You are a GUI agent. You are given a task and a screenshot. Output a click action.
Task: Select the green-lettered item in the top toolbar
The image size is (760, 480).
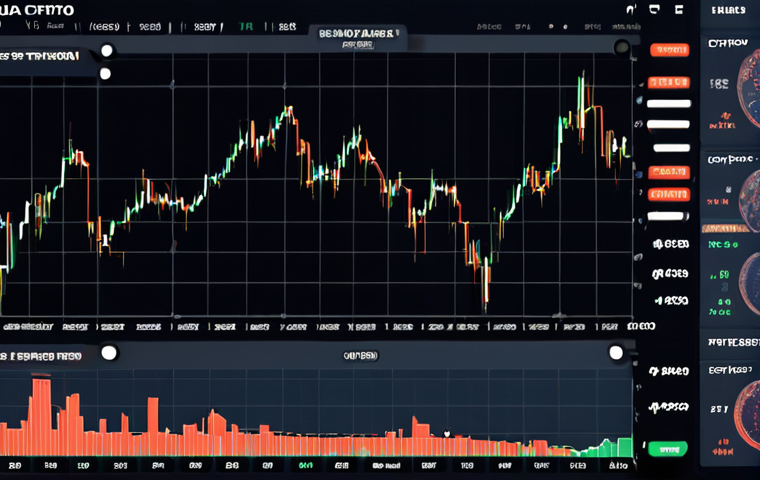coord(246,27)
